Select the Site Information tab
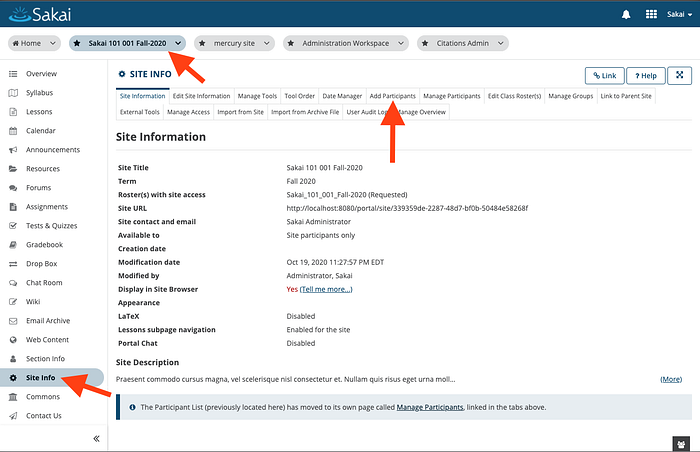Screen dimensions: 700x452 point(142,96)
